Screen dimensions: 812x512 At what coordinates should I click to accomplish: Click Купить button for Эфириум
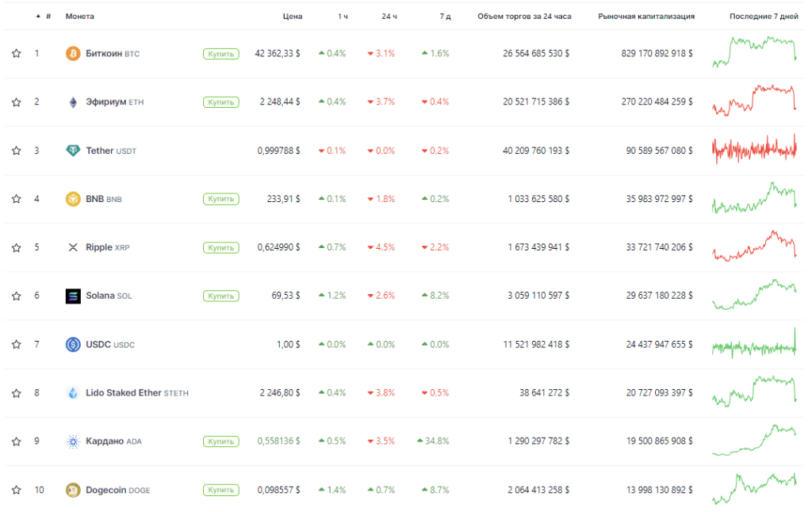pyautogui.click(x=221, y=102)
